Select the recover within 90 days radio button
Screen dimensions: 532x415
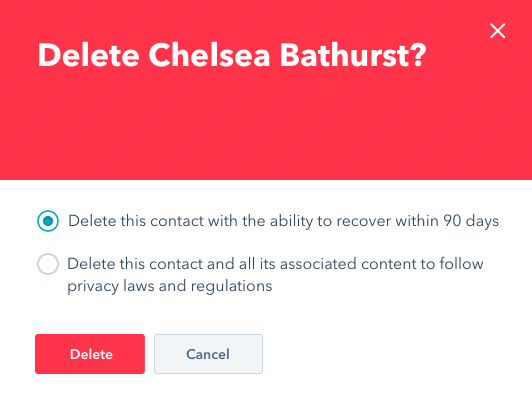point(48,221)
